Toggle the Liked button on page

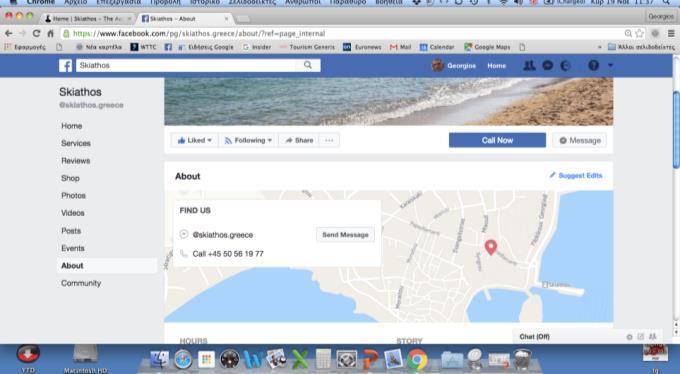click(x=195, y=140)
